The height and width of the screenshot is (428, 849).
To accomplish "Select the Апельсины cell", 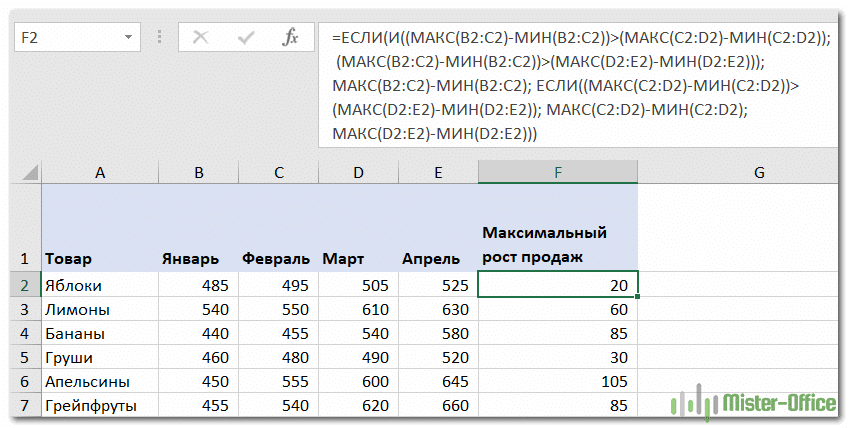I will pos(100,381).
